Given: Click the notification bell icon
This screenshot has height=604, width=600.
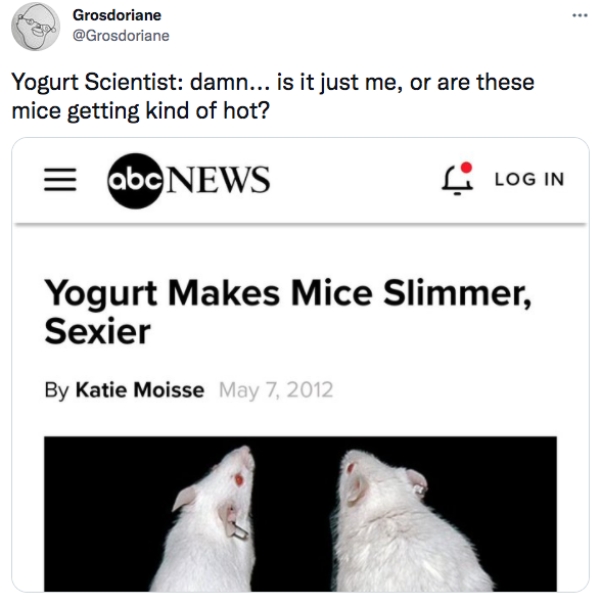Looking at the screenshot, I should point(457,180).
